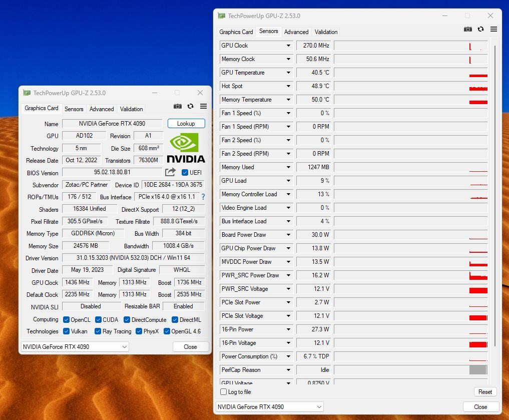Open the 16-Pin Power dropdown arrow

(288, 329)
